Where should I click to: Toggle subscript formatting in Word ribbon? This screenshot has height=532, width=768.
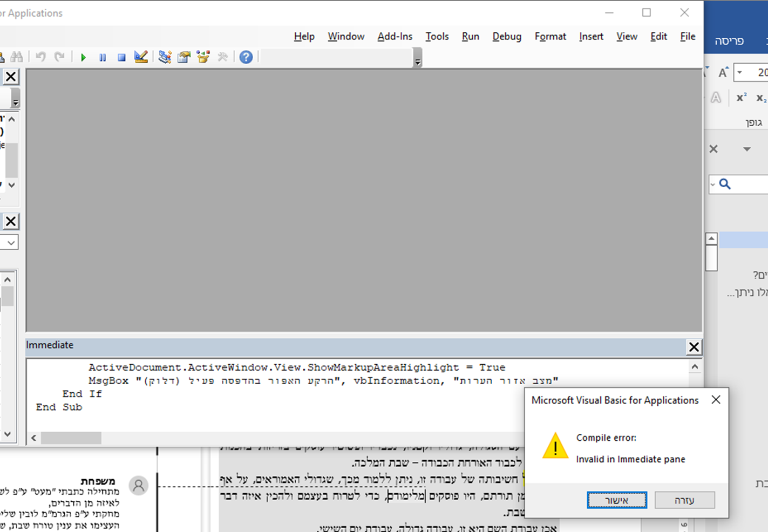click(x=761, y=98)
